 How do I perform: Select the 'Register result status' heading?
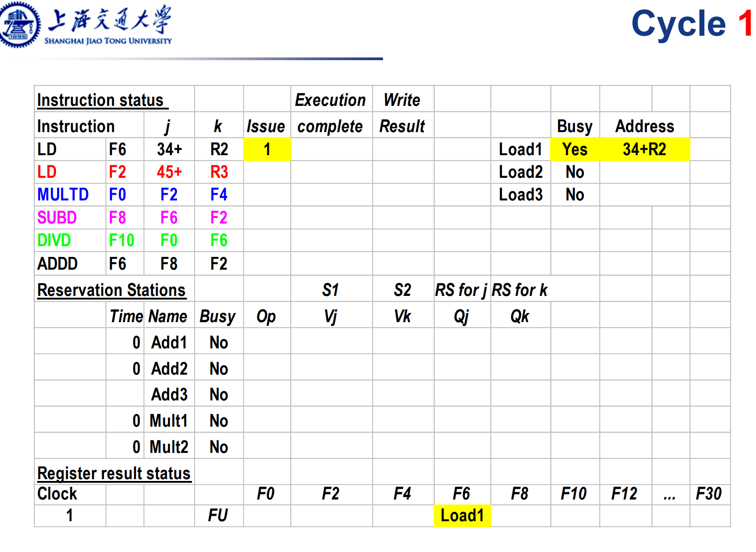[x=114, y=473]
